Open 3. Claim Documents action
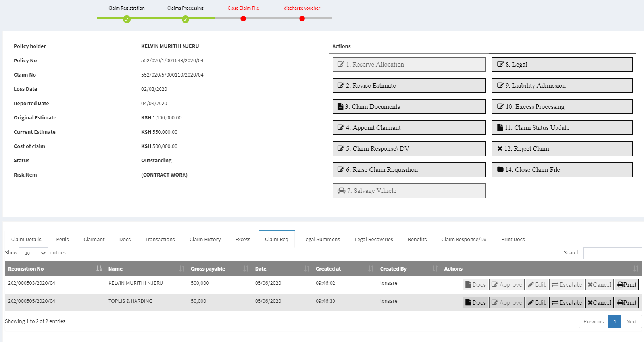The image size is (644, 342). click(x=409, y=106)
